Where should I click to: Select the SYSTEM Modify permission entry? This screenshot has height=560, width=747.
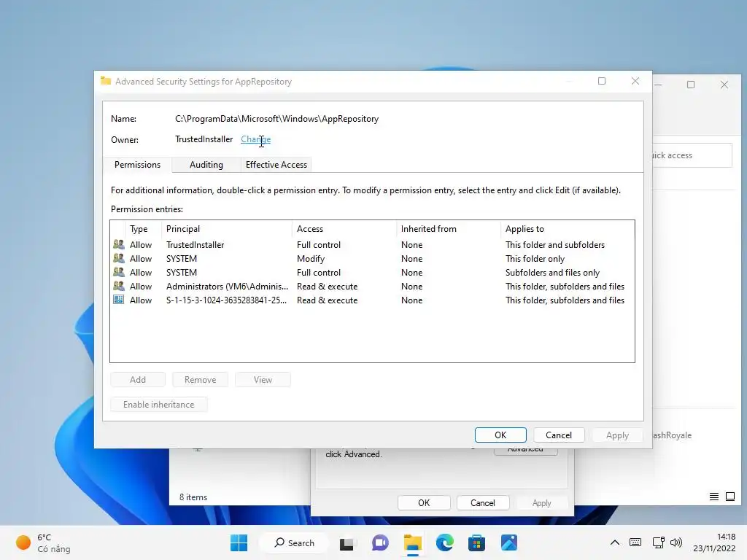pos(372,259)
